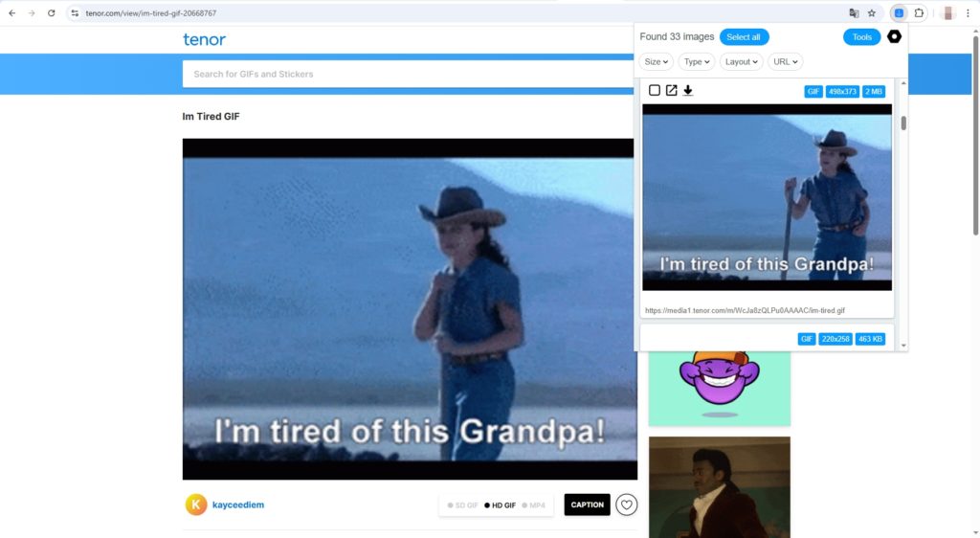Expand the Size filter dropdown
This screenshot has width=980, height=538.
coord(657,62)
